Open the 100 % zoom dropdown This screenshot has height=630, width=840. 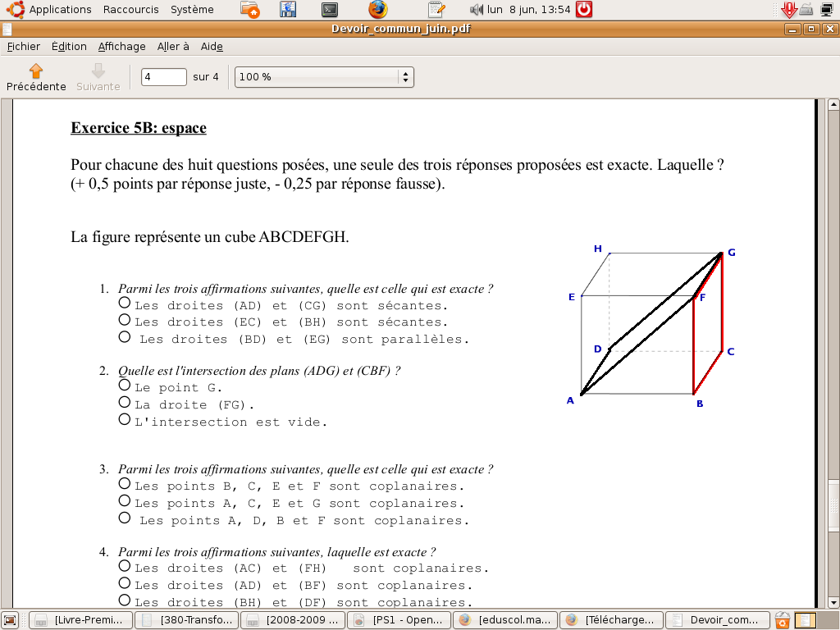point(324,77)
